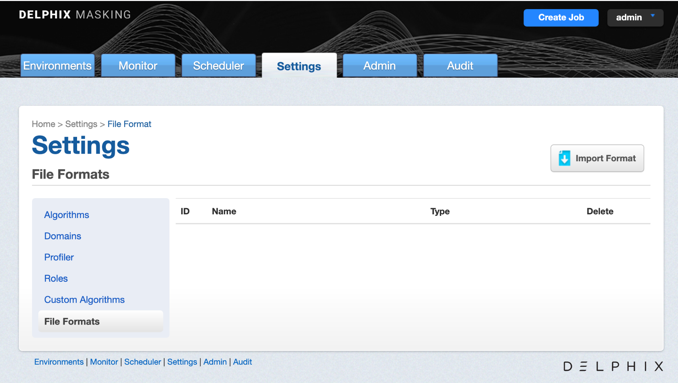The image size is (678, 383).
Task: Open Domains in the settings sidebar
Action: click(63, 236)
